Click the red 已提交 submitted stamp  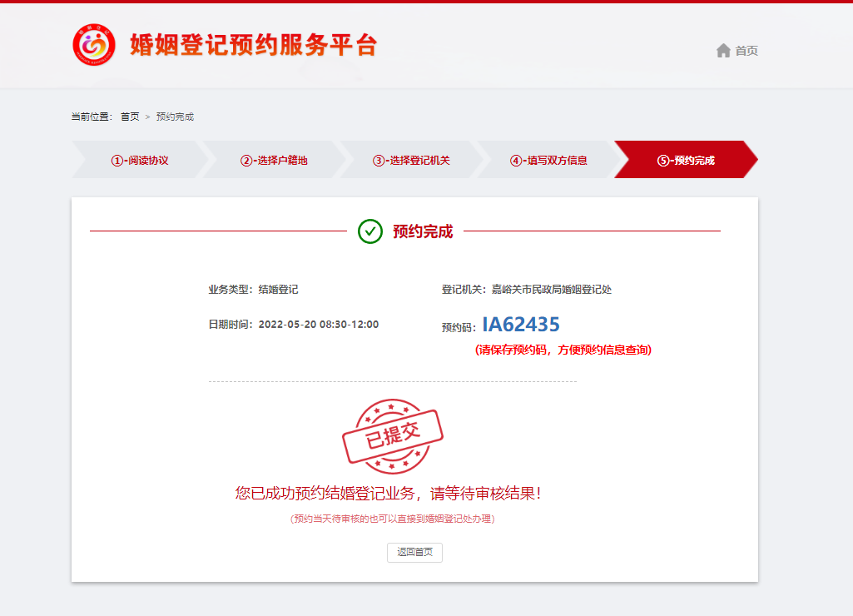(x=393, y=435)
